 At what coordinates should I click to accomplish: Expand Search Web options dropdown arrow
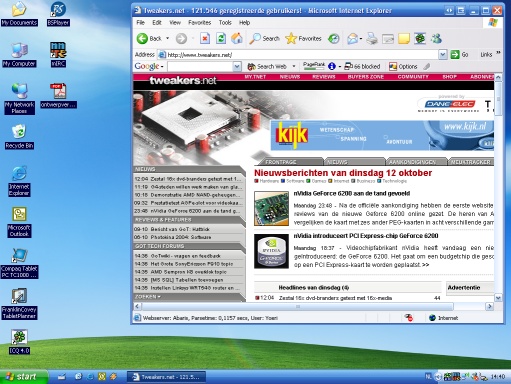click(x=294, y=66)
